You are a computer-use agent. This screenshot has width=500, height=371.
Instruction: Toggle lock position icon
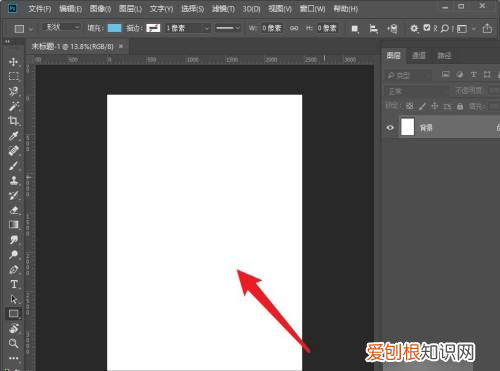pyautogui.click(x=435, y=106)
